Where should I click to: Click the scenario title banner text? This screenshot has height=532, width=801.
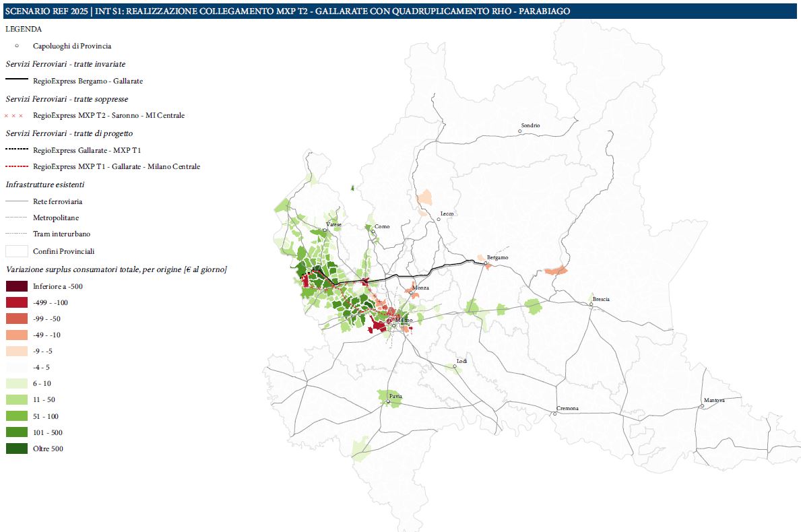tap(288, 11)
